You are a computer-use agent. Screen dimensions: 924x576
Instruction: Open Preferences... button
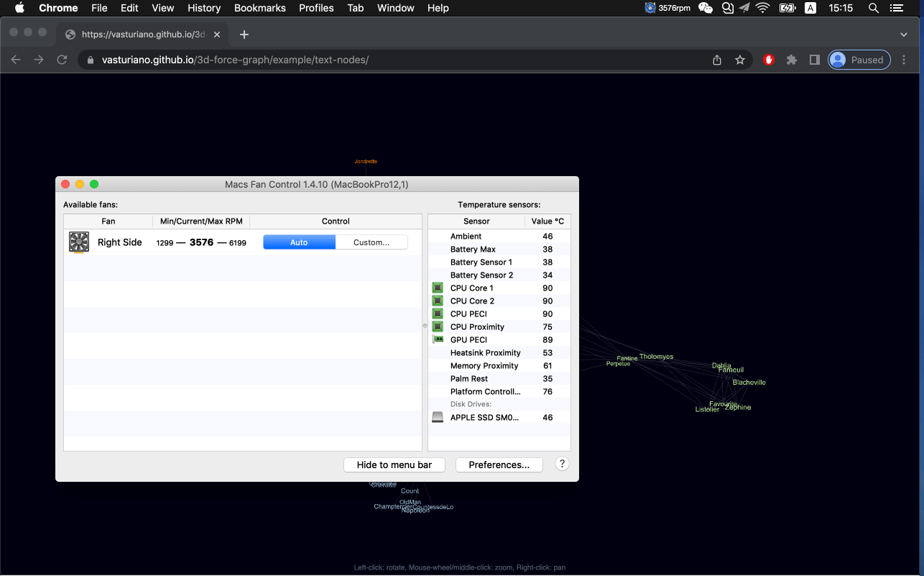[x=499, y=465]
